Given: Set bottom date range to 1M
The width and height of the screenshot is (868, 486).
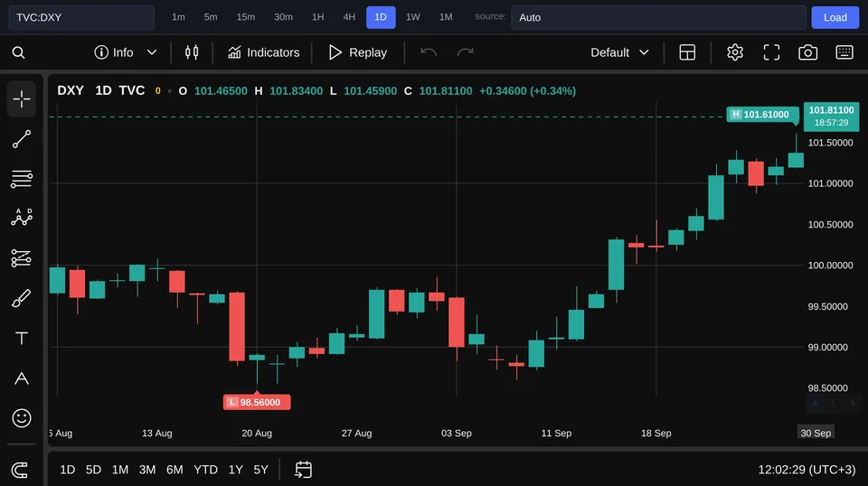Looking at the screenshot, I should point(120,470).
